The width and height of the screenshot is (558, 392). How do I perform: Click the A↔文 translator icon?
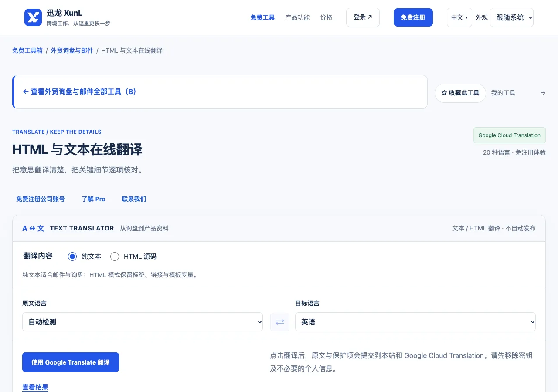34,228
